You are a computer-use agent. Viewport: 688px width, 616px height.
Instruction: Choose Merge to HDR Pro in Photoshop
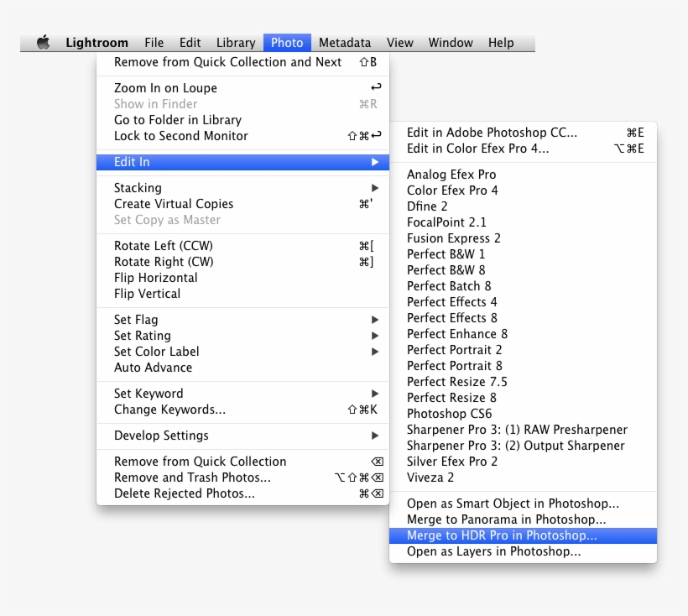[523, 535]
